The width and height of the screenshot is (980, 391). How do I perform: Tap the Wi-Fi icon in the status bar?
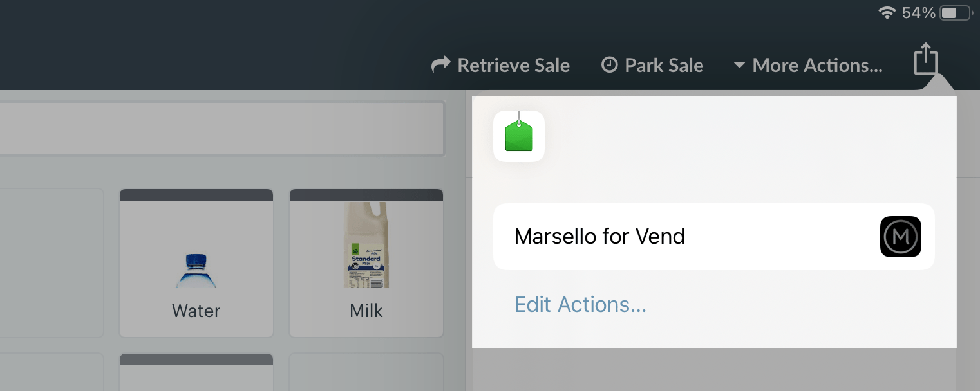887,12
